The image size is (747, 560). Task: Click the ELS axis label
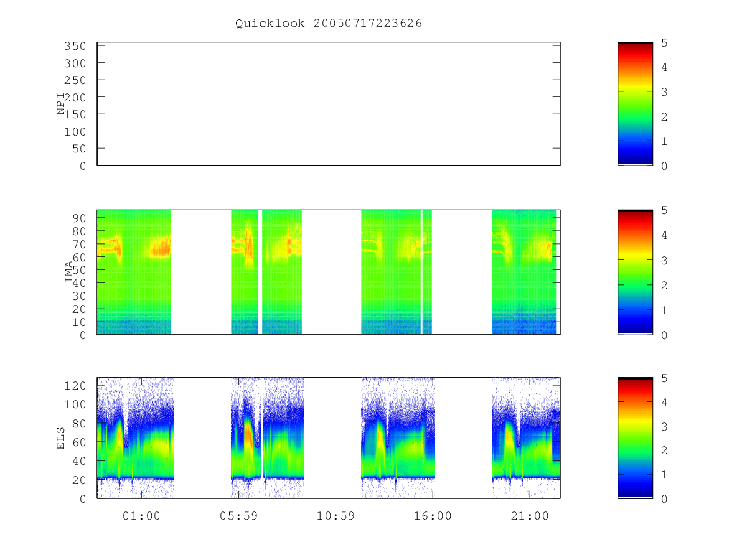point(61,438)
